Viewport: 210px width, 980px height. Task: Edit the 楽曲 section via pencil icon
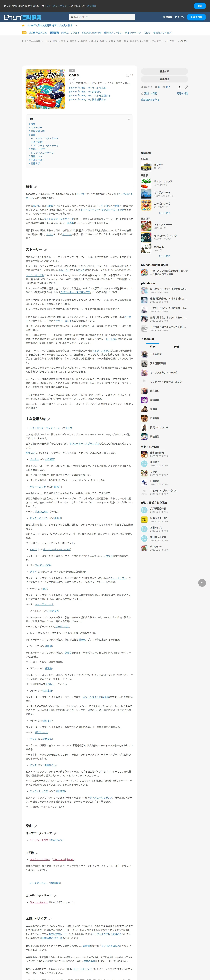click(35, 826)
